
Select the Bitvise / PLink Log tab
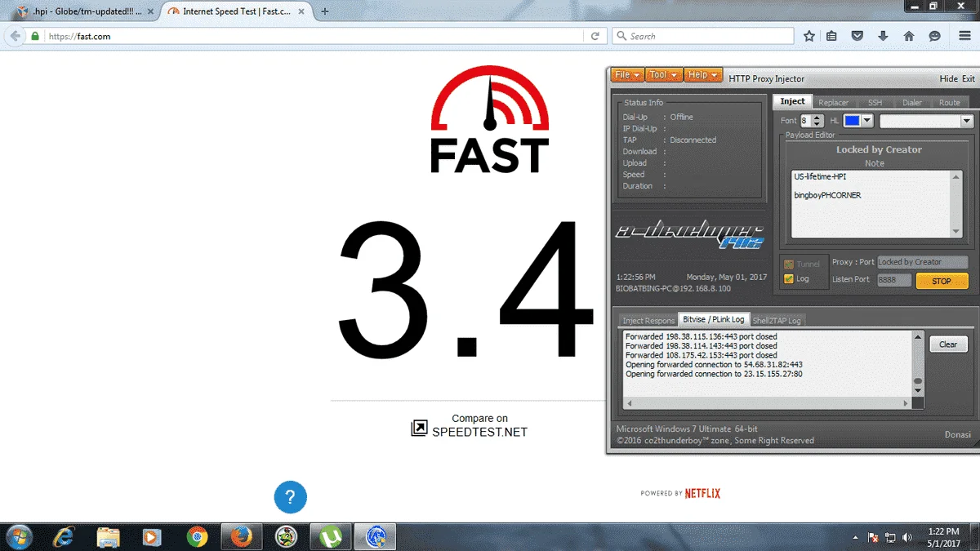tap(713, 319)
